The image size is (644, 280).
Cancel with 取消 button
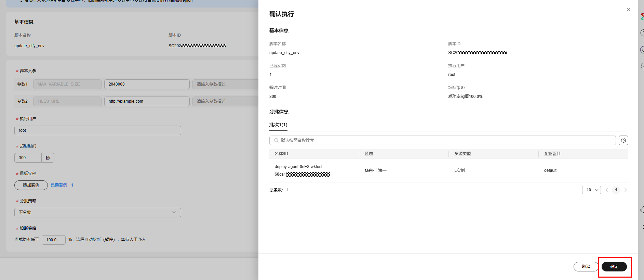tap(586, 267)
